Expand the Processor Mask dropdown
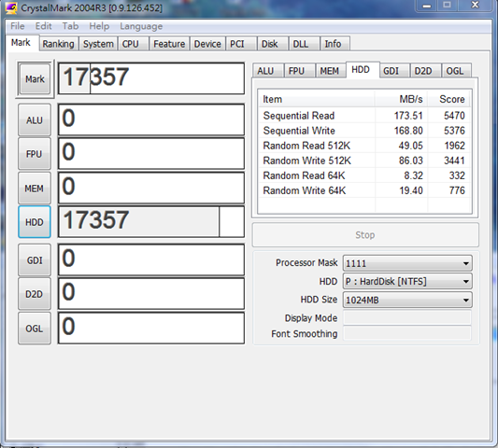 click(407, 263)
